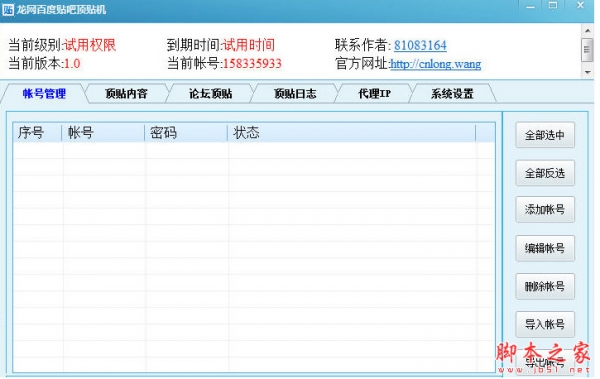Click the version number 1.0

[72, 64]
